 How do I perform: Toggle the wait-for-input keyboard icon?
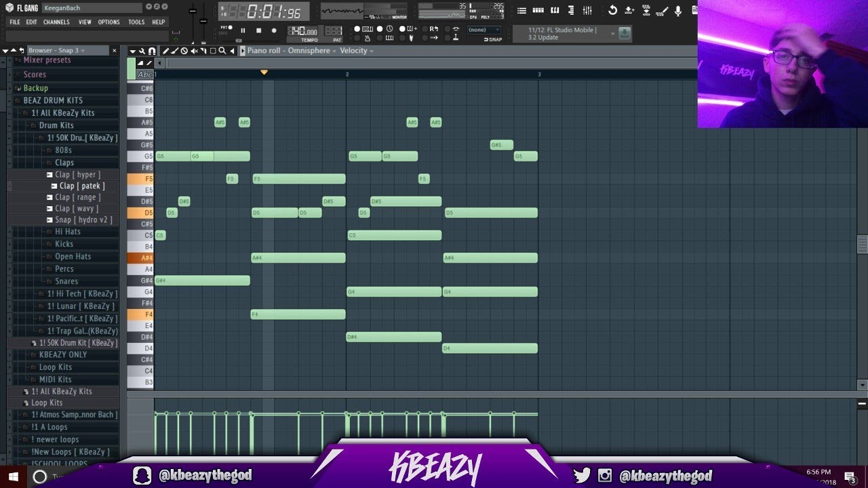click(x=389, y=38)
